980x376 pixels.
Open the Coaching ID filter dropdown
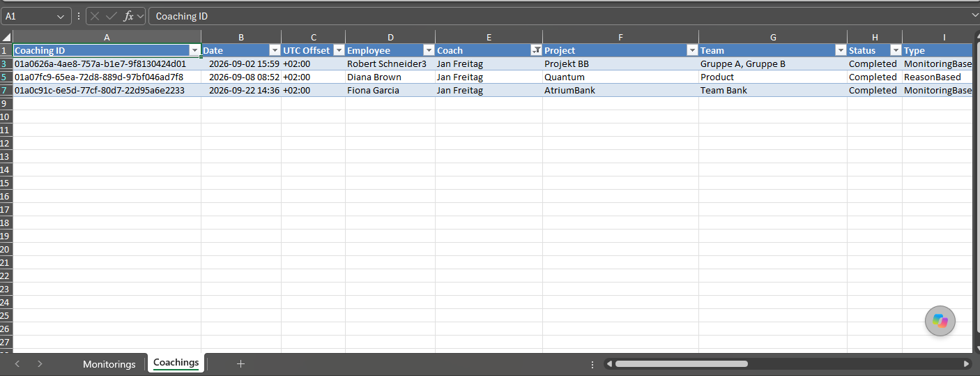pos(194,50)
